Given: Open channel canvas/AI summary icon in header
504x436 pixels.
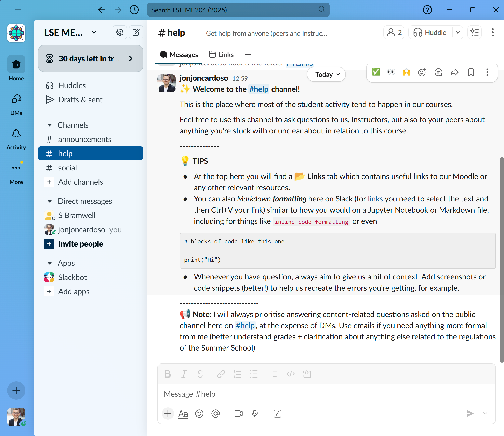Looking at the screenshot, I should coord(474,32).
